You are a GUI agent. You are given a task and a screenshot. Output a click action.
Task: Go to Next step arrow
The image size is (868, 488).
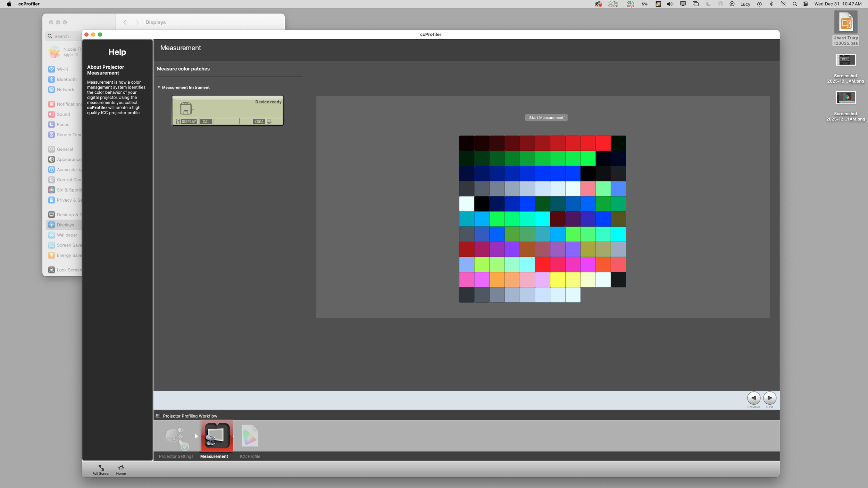769,398
